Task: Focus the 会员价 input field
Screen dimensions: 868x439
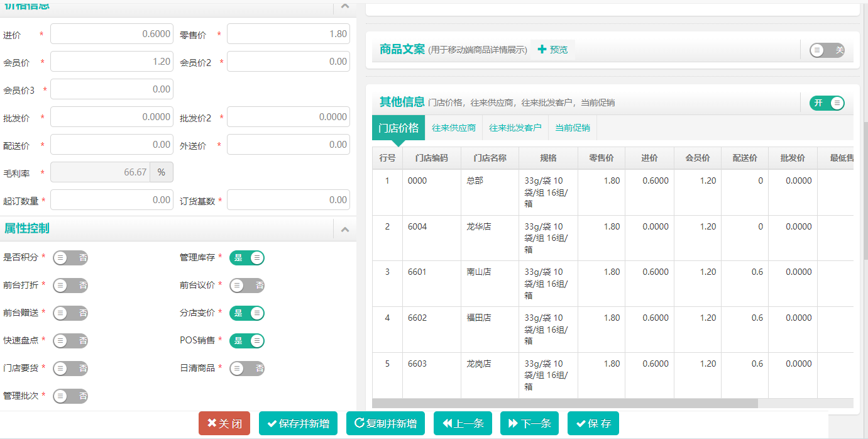Action: 112,62
